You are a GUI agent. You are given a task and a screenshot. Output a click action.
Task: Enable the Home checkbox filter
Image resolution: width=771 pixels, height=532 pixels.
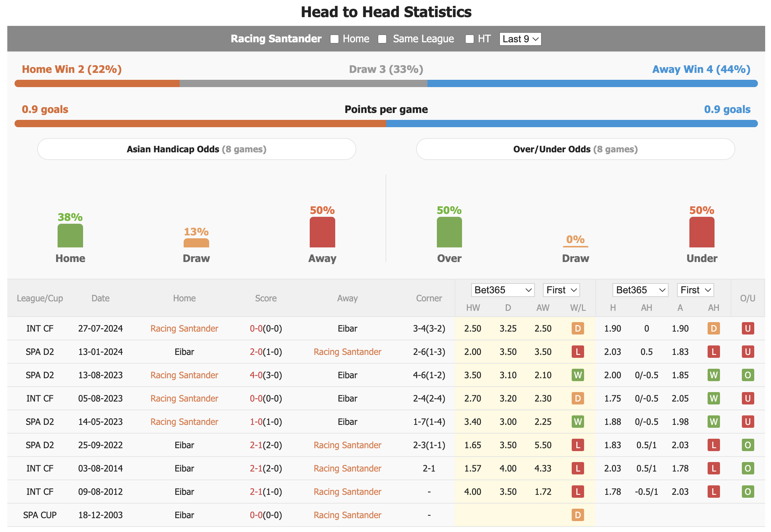click(334, 39)
